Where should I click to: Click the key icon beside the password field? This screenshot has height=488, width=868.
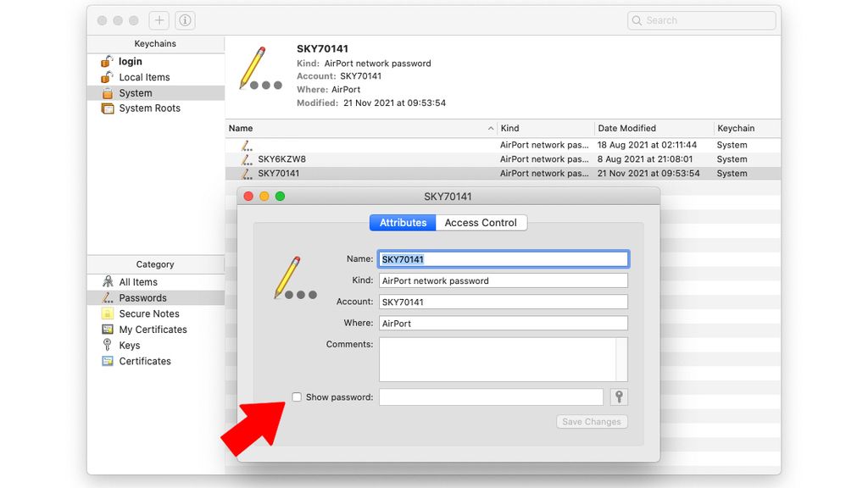618,396
